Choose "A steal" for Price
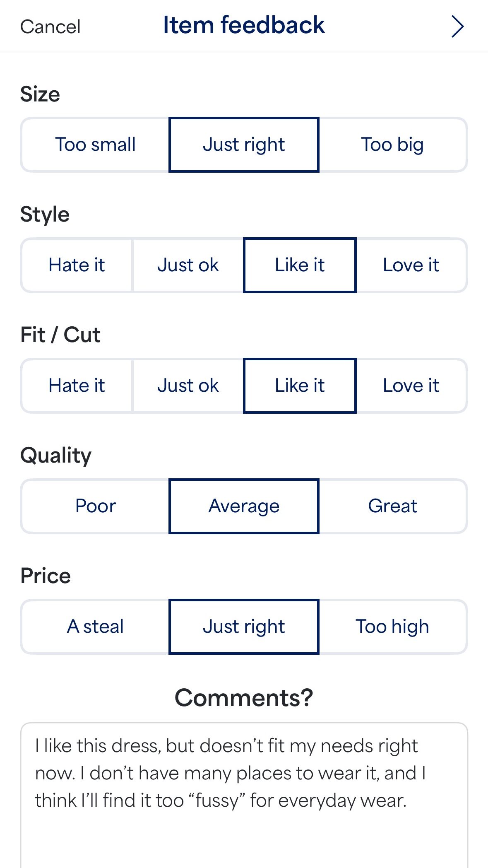 pos(95,627)
